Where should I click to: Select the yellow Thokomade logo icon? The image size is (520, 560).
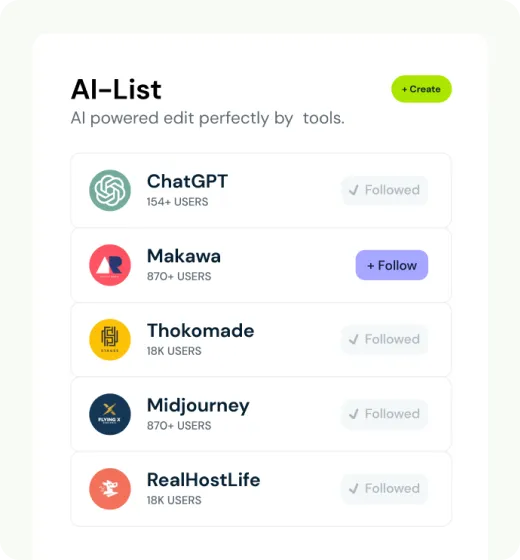click(x=110, y=340)
